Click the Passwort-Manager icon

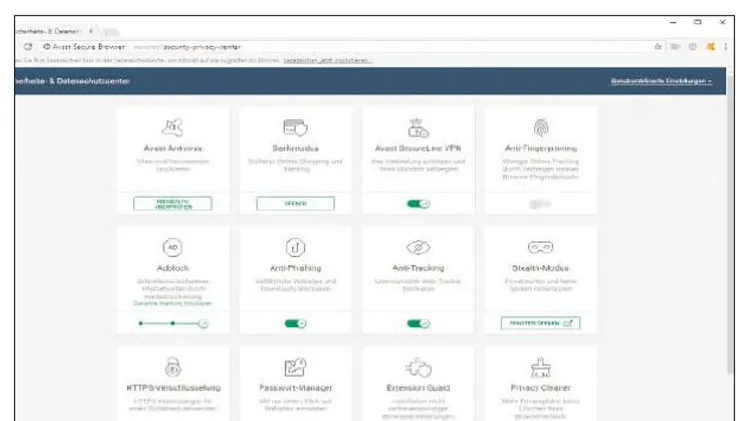[295, 367]
